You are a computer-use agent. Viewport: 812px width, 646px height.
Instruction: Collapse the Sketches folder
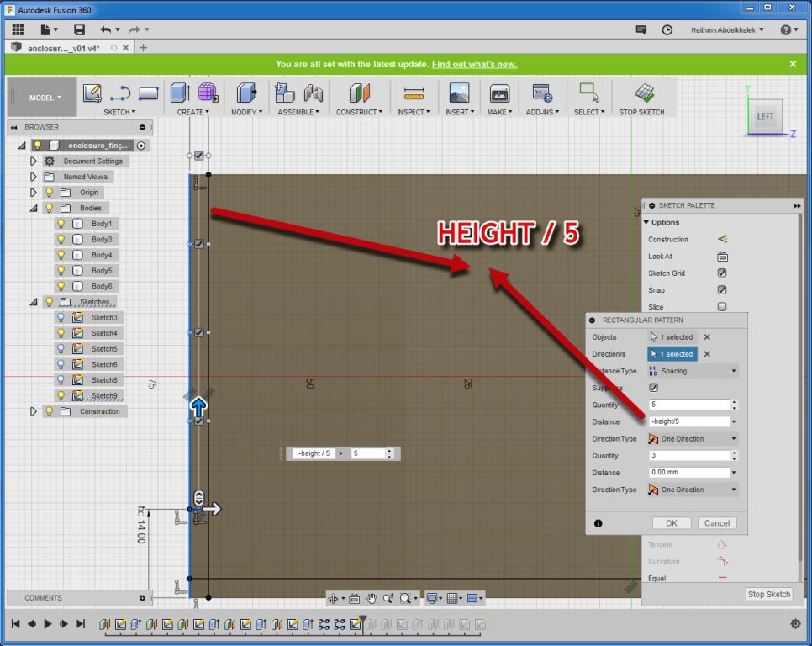coord(33,302)
